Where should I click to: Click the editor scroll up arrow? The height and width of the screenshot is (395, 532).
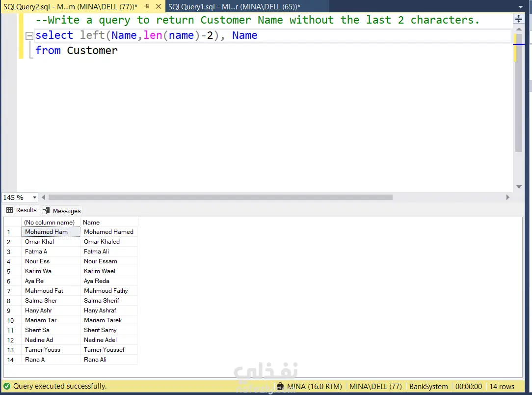[x=519, y=29]
